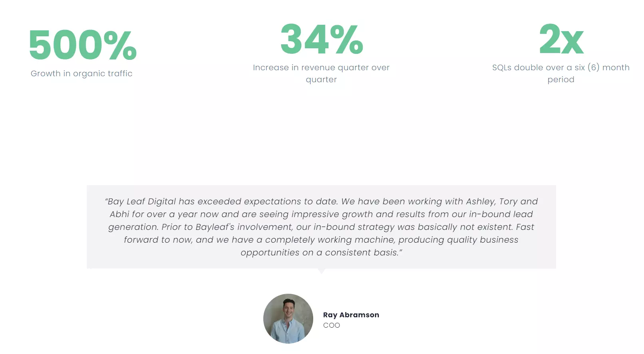Click "in-bound lead" phrase in the quote
644x354 pixels.
tap(501, 214)
